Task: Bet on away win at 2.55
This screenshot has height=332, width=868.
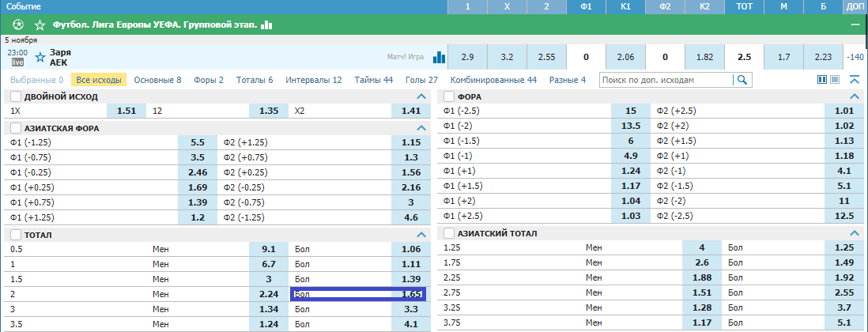Action: [x=546, y=57]
